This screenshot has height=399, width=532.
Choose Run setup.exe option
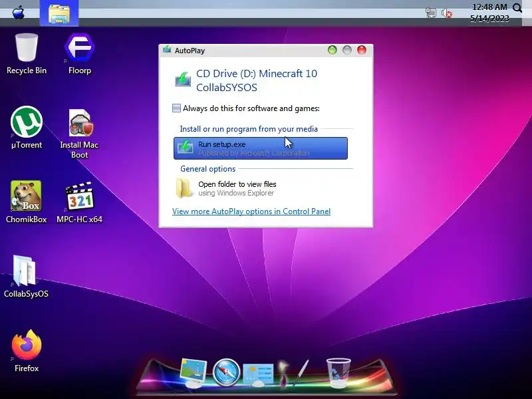pos(261,148)
